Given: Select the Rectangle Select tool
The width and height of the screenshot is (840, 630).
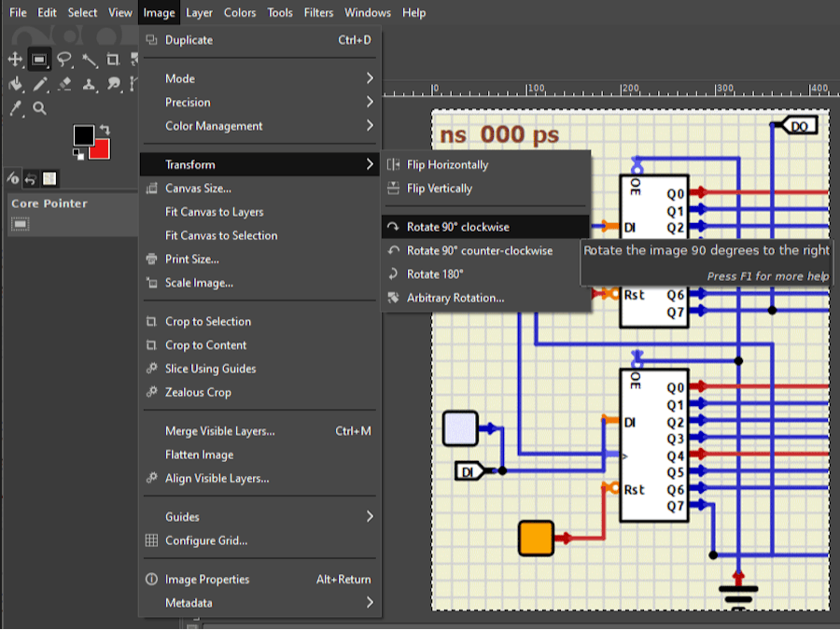Looking at the screenshot, I should click(x=39, y=60).
